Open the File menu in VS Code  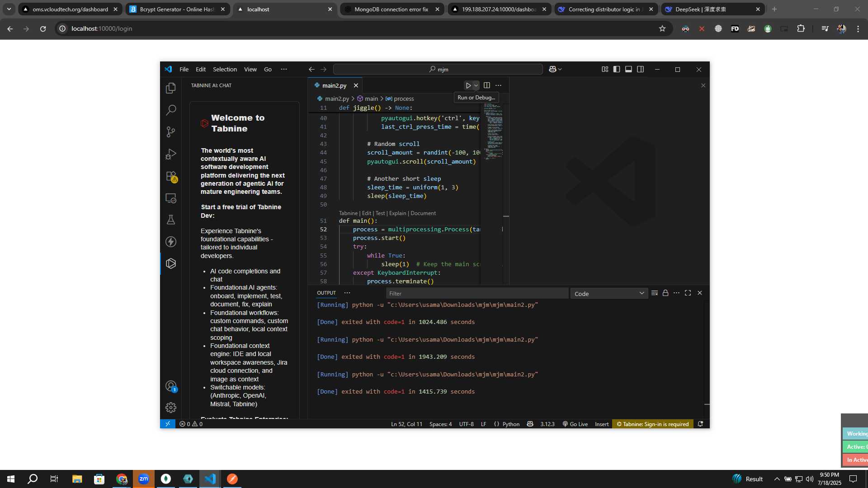click(x=184, y=69)
